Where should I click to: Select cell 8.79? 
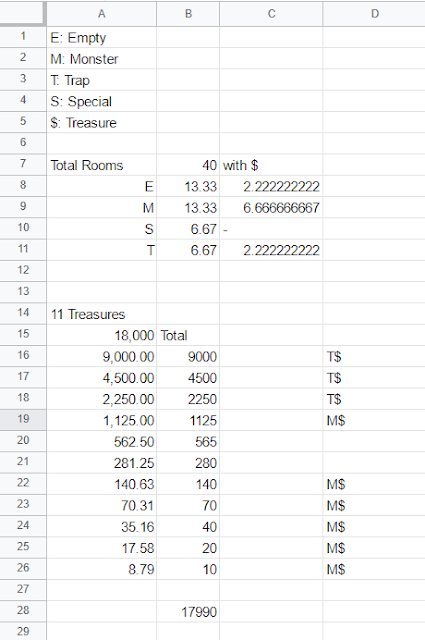click(x=102, y=569)
